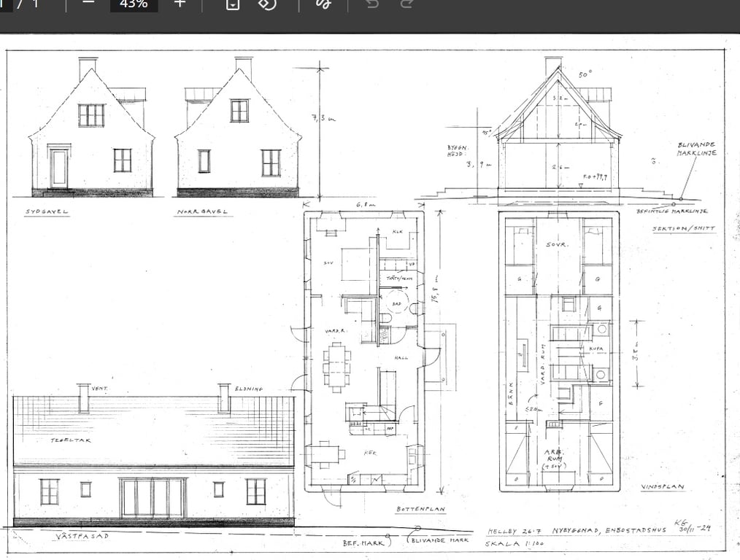740x560 pixels.
Task: Click the HELLBY 26:7 title text
Action: pyautogui.click(x=516, y=532)
